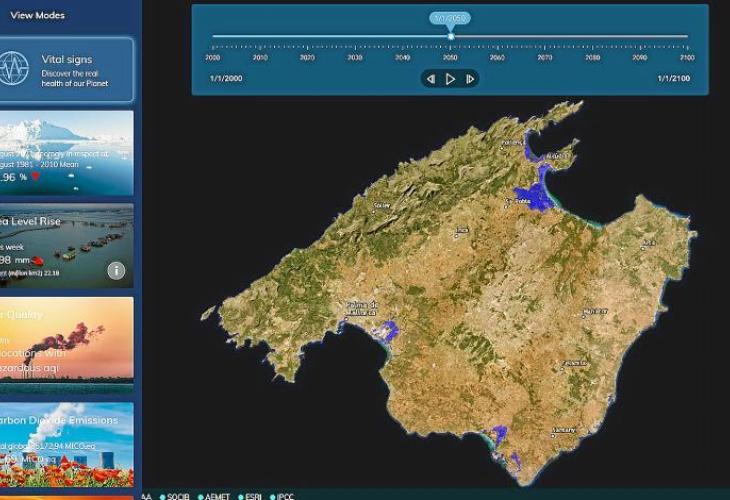Select the Sea Level Rise card
Screen dimensions: 730x500
(x=66, y=246)
